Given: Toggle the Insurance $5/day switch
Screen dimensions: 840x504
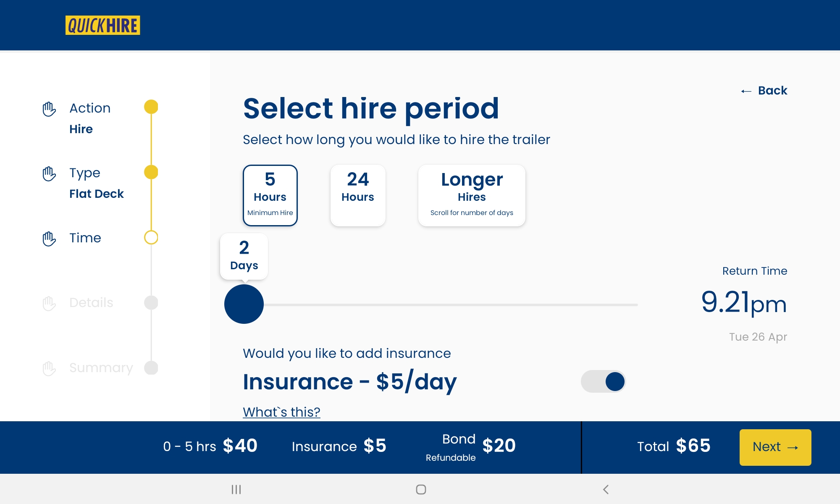Looking at the screenshot, I should tap(603, 381).
